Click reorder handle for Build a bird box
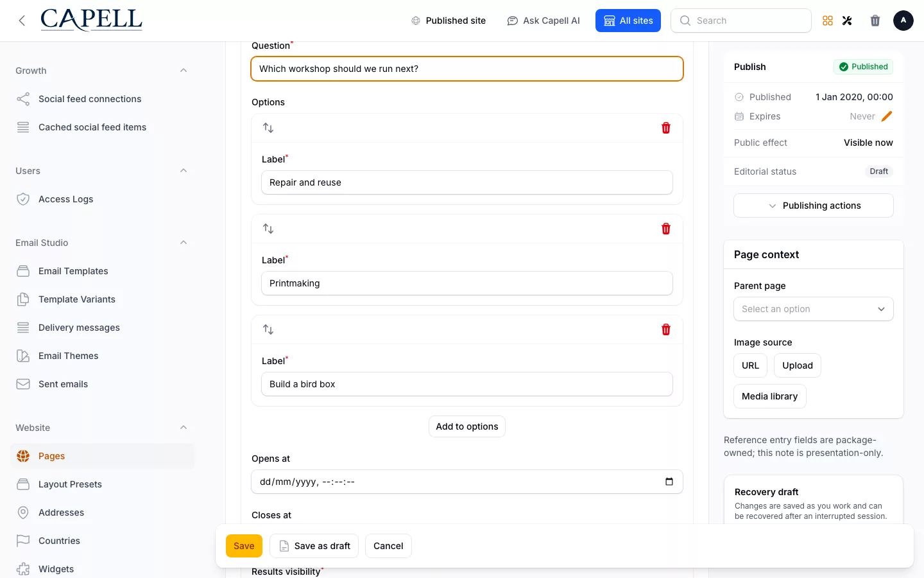 [x=268, y=329]
